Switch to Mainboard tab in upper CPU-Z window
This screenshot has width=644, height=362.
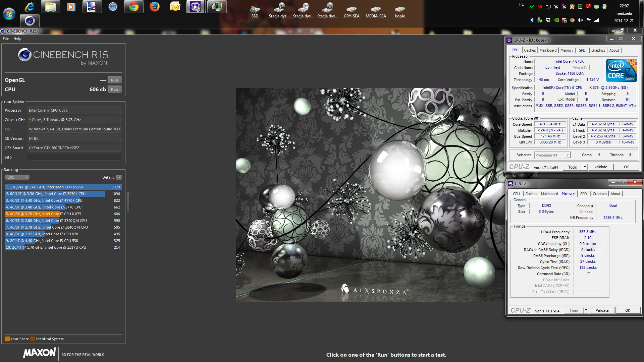(548, 50)
